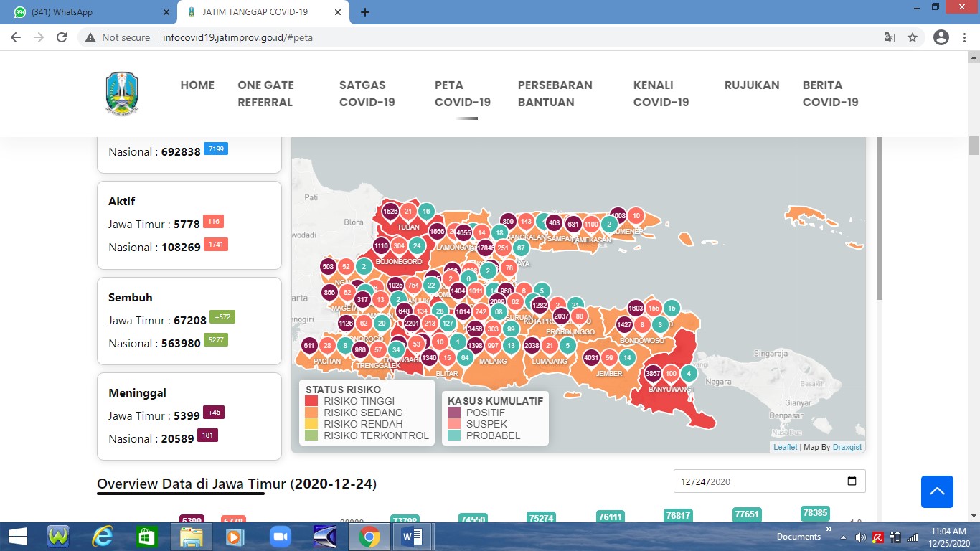Click the RISIKO TINGGI red legend swatch
The width and height of the screenshot is (980, 551).
click(311, 401)
